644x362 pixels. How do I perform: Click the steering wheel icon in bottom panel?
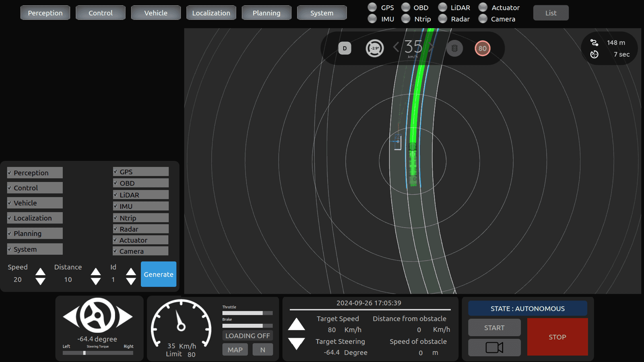pyautogui.click(x=97, y=315)
